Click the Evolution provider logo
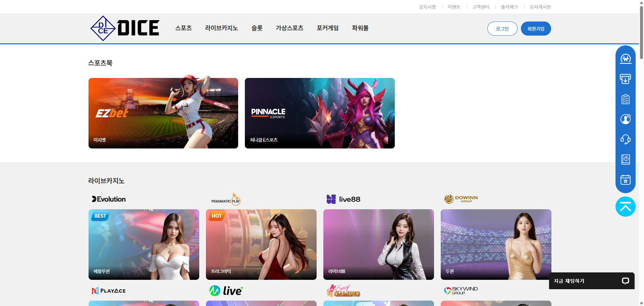Image resolution: width=644 pixels, height=306 pixels. coord(109,199)
